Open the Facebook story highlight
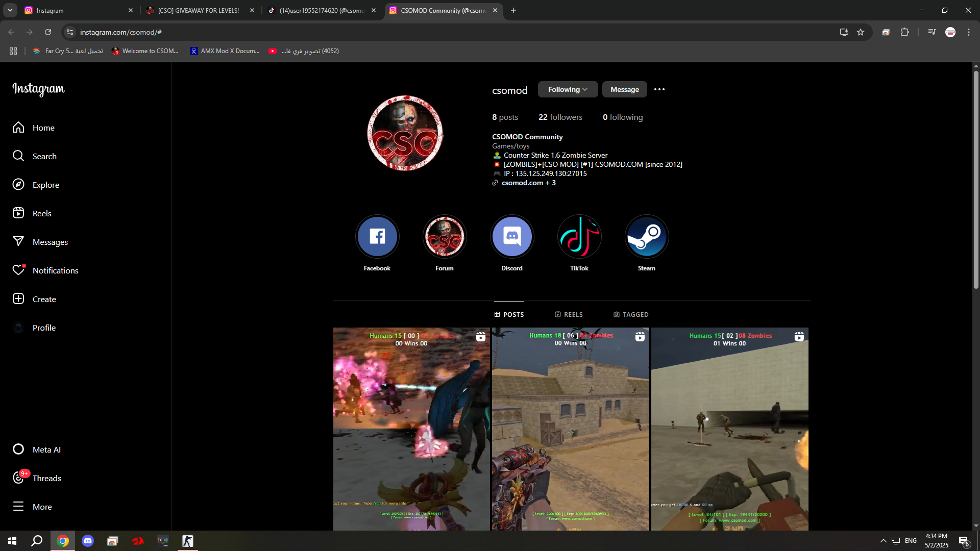This screenshot has height=551, width=980. [x=377, y=237]
